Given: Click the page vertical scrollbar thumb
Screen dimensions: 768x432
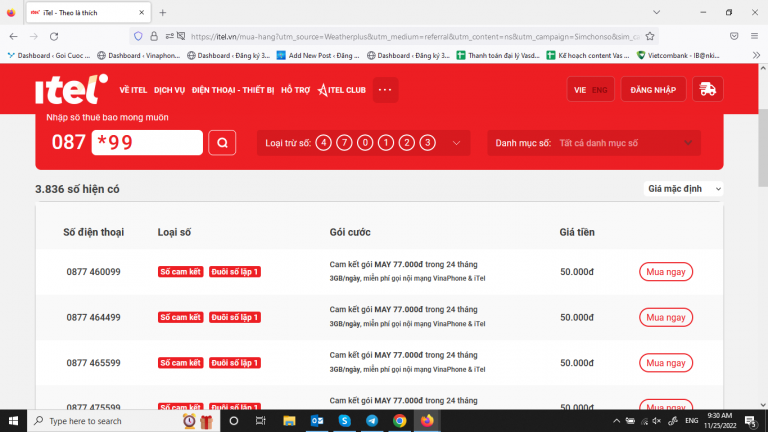Looking at the screenshot, I should 763,147.
